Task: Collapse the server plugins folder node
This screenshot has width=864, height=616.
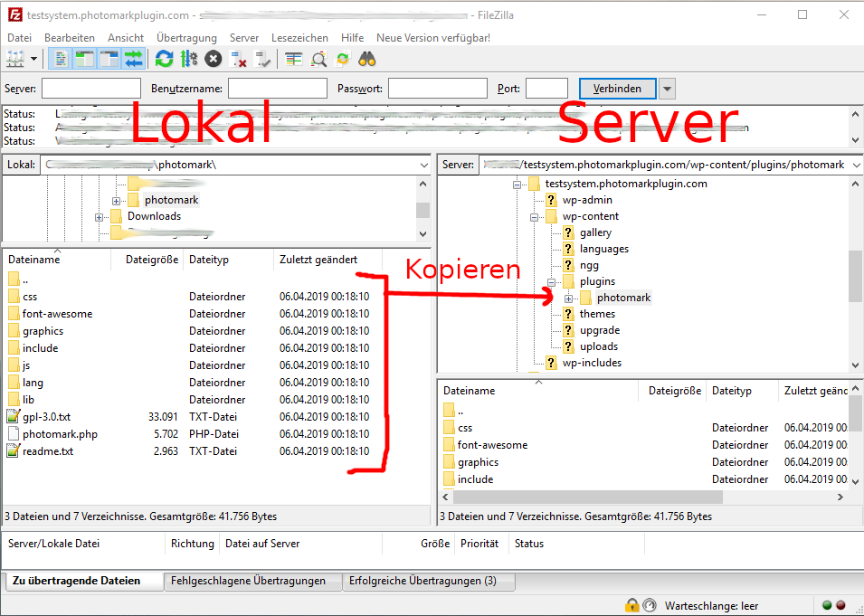Action: (x=552, y=282)
